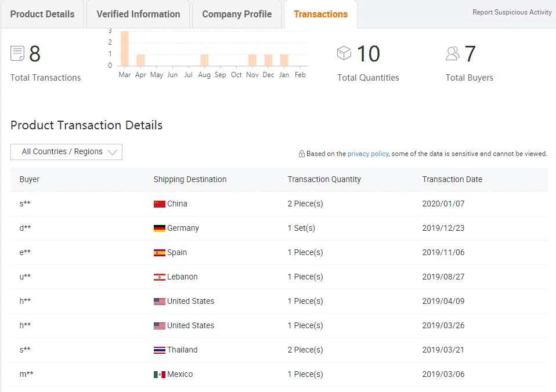Click the Thailand country name
This screenshot has width=556, height=392.
click(x=182, y=350)
